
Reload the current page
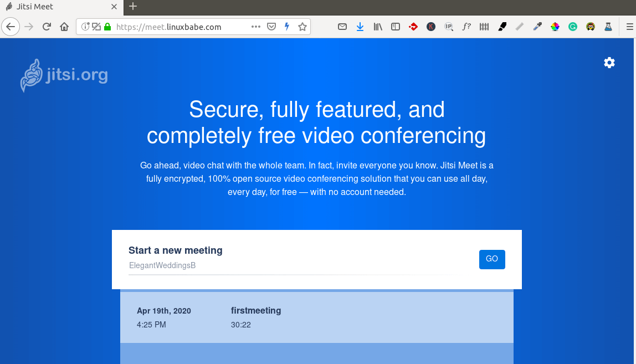pyautogui.click(x=47, y=27)
